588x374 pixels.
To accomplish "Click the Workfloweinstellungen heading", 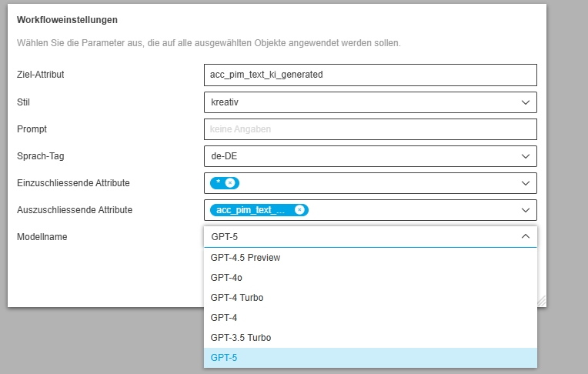I will pyautogui.click(x=67, y=20).
